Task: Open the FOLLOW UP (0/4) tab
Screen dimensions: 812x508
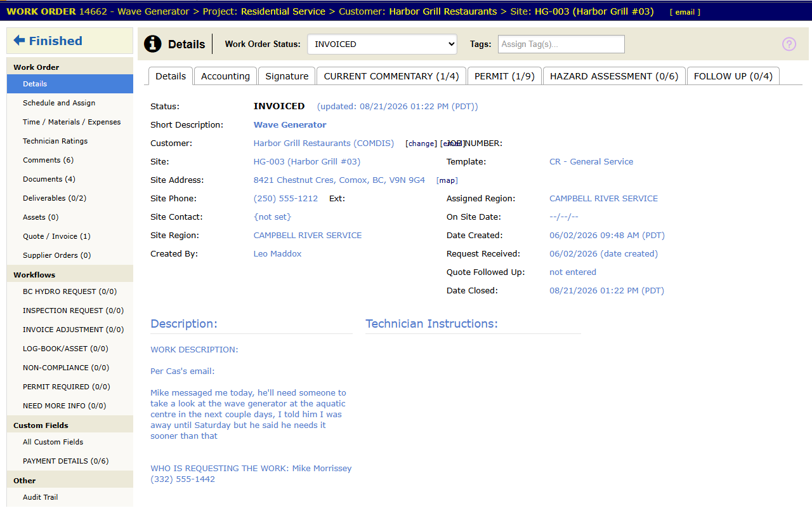Action: [x=733, y=76]
